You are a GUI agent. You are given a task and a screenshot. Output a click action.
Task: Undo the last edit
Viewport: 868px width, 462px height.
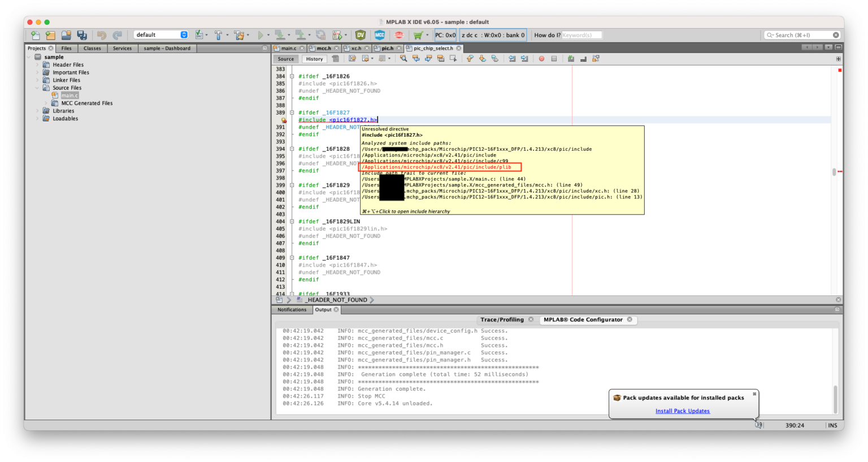click(x=102, y=34)
